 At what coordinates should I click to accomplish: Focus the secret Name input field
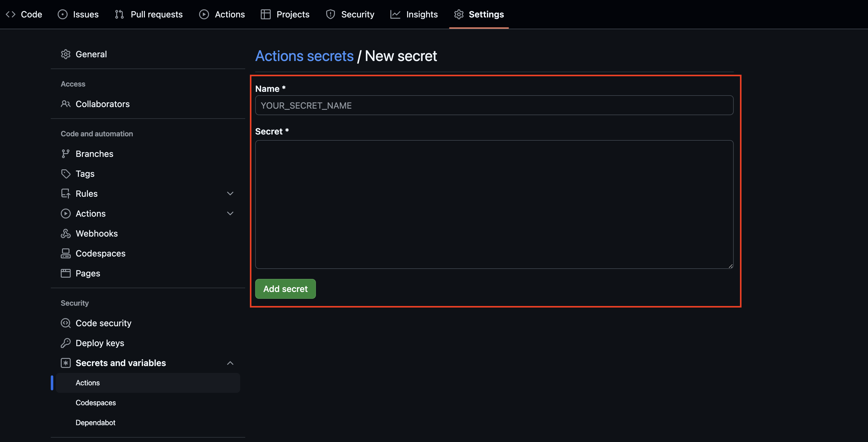coord(494,106)
